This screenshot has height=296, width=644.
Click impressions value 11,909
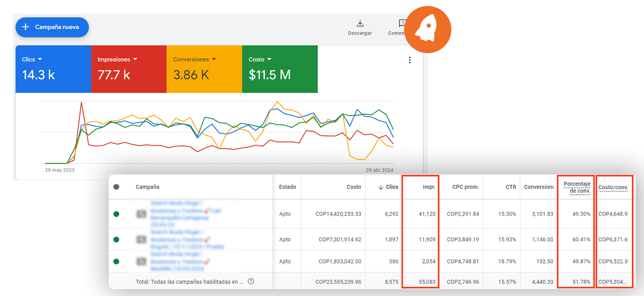point(427,239)
